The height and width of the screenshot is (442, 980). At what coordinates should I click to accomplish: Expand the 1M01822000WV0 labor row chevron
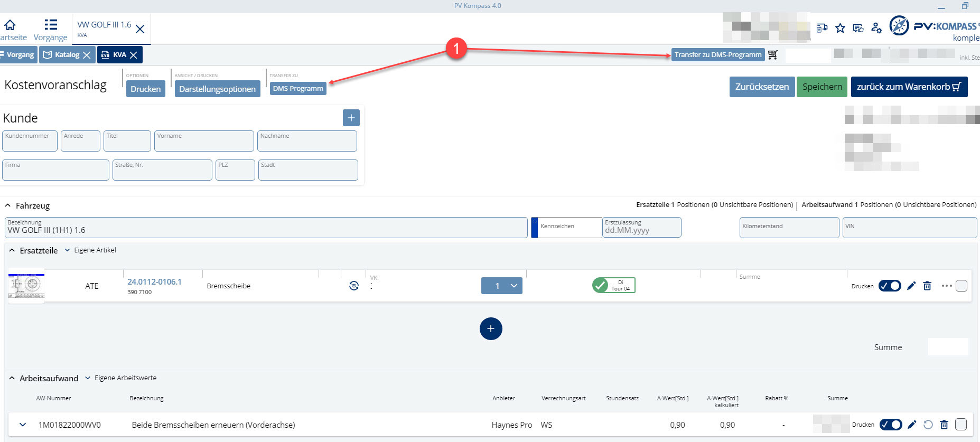click(x=23, y=425)
